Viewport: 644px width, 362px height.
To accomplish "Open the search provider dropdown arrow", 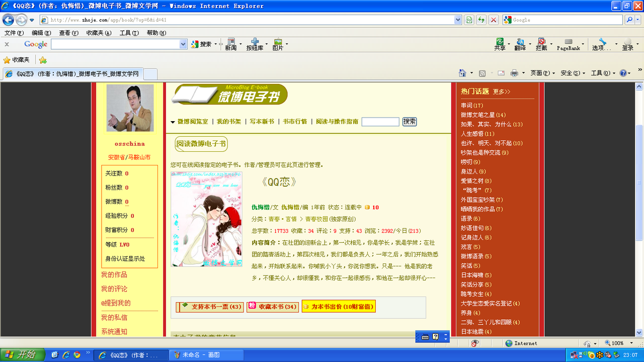I will 637,20.
